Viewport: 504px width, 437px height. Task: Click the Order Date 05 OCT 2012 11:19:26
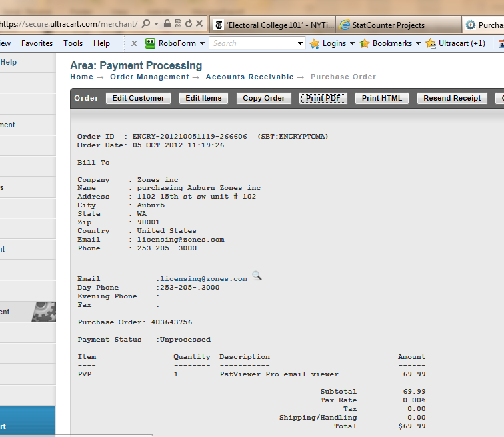coord(179,145)
